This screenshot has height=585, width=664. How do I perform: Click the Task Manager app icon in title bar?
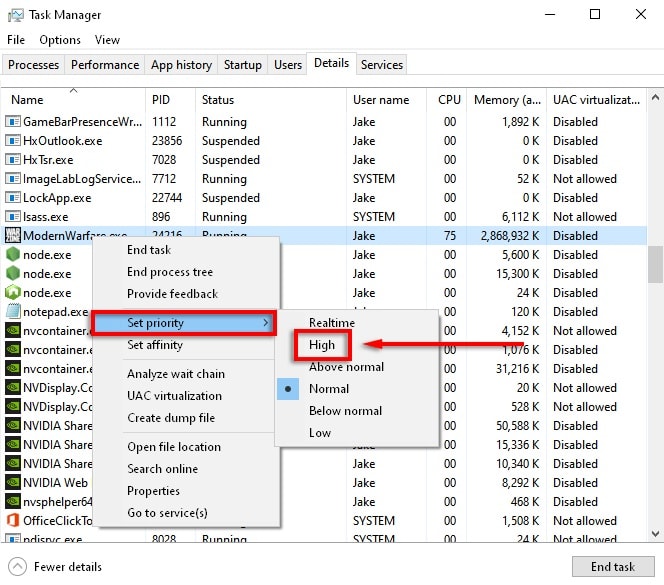(x=13, y=15)
